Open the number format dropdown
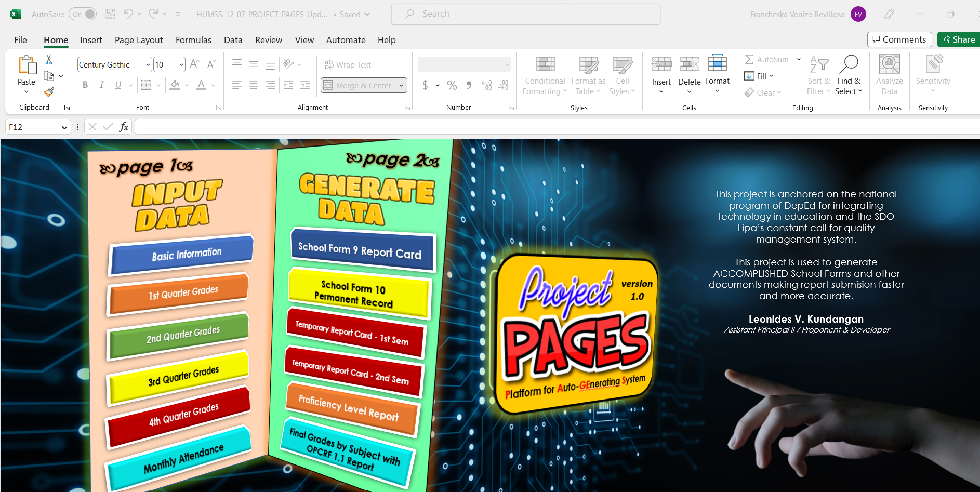Viewport: 980px width, 492px height. [x=507, y=64]
